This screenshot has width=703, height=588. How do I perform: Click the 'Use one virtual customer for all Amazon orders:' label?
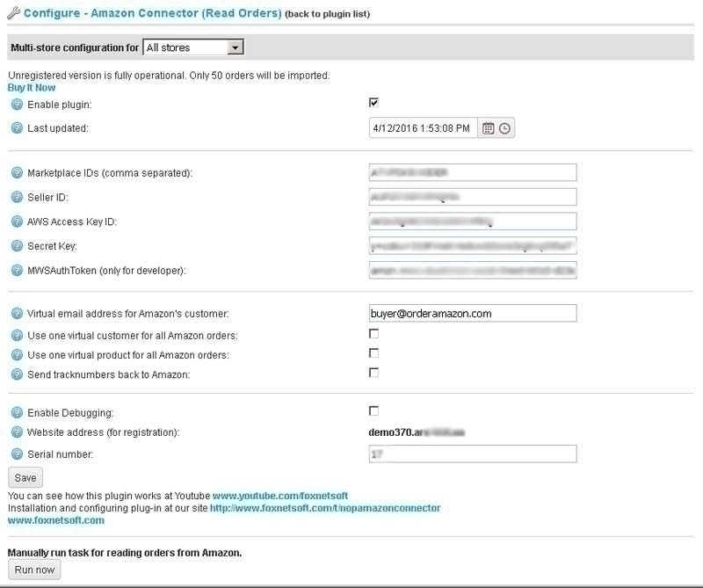(133, 336)
